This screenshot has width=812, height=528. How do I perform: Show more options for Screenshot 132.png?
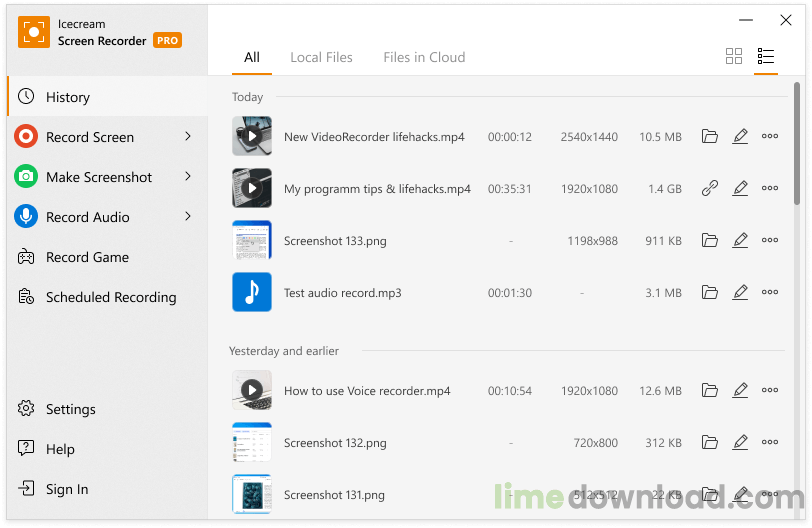770,442
